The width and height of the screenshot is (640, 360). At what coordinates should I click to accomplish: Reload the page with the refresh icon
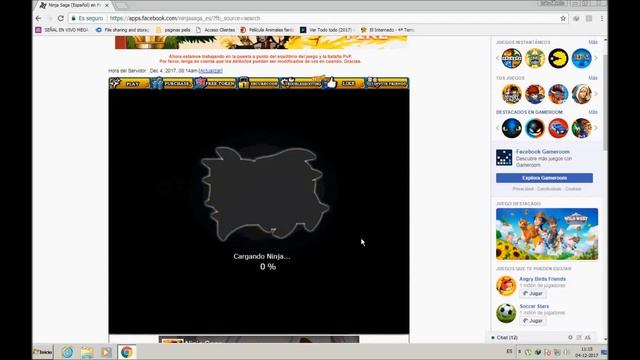tap(61, 18)
